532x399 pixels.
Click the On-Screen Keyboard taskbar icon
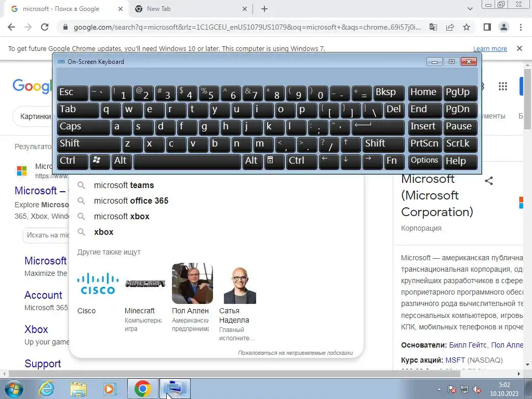[x=175, y=389]
